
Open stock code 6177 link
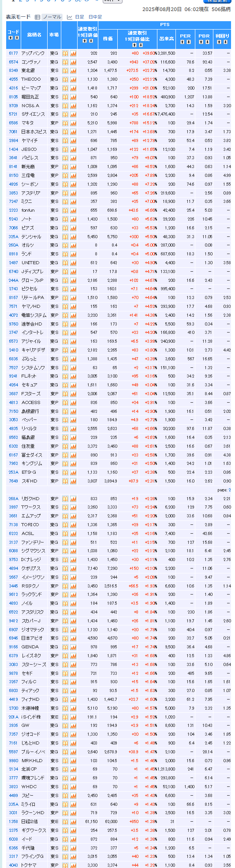pyautogui.click(x=13, y=53)
